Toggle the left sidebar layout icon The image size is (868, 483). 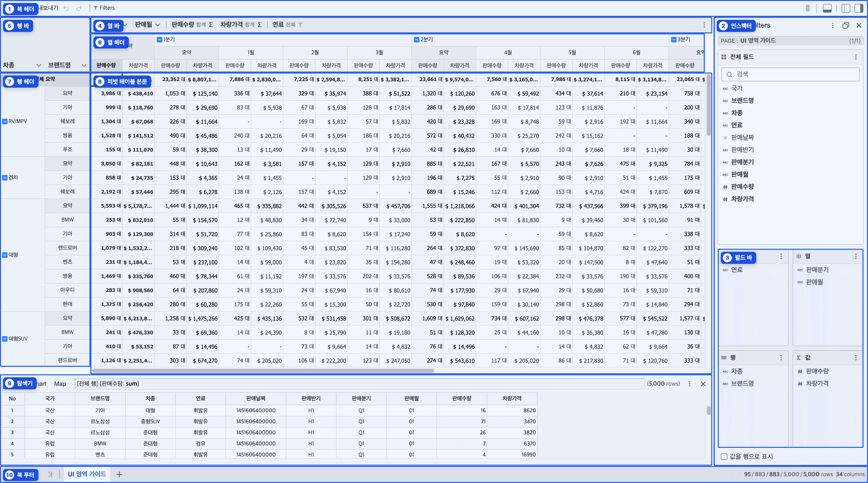point(845,8)
